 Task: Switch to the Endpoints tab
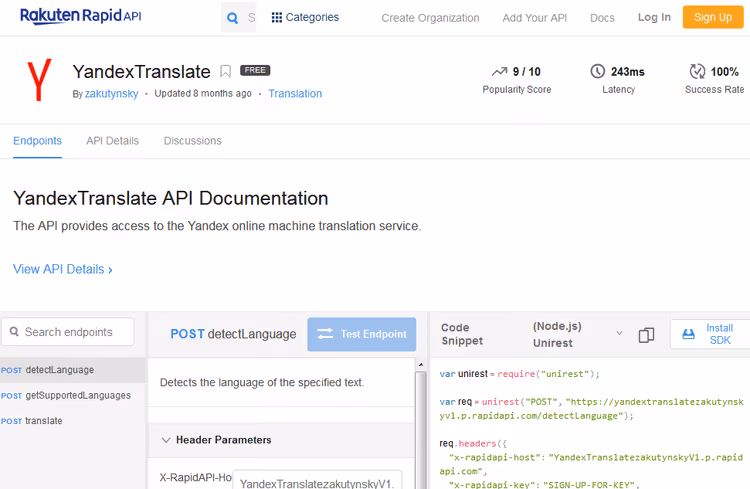[37, 141]
